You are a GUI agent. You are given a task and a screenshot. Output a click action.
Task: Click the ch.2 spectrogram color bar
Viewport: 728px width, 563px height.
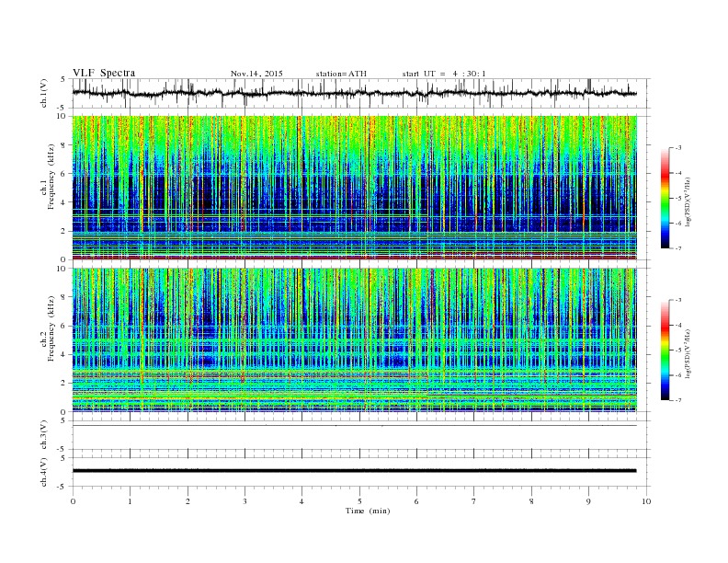(x=665, y=350)
